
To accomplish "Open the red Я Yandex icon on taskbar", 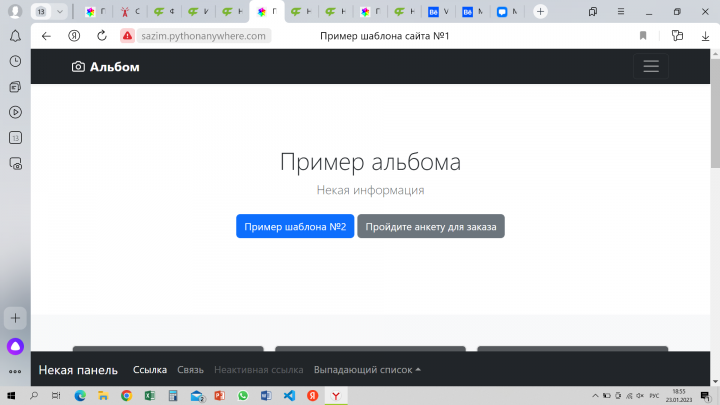I will tap(313, 396).
